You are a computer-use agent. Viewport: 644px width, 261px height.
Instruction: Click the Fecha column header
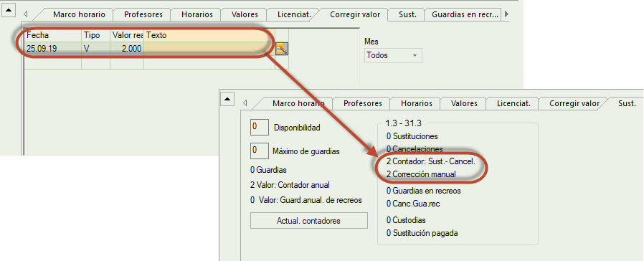pos(53,35)
